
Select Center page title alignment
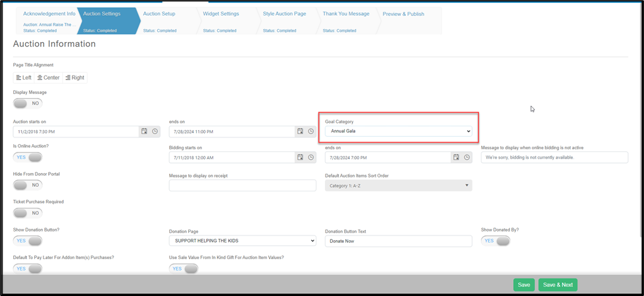(x=49, y=78)
